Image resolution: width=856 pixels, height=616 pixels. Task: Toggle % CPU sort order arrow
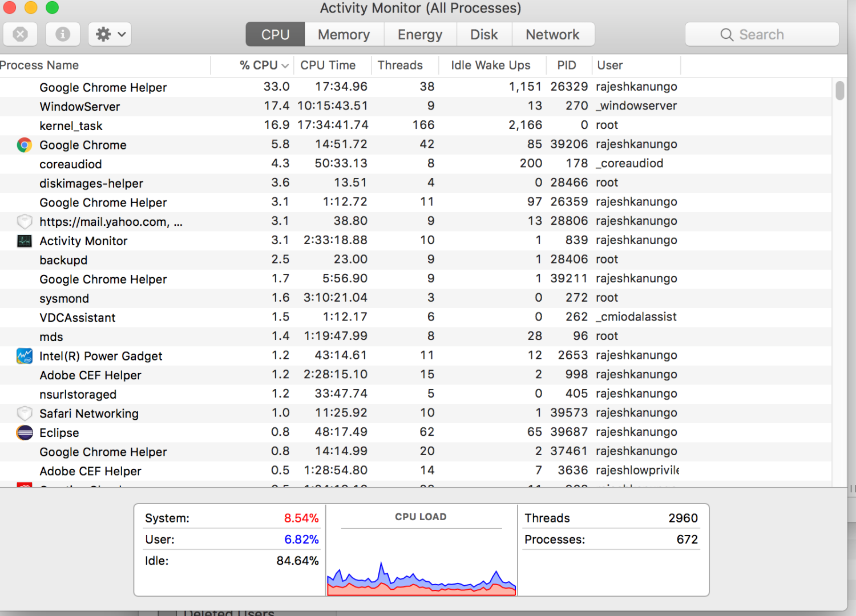(x=285, y=66)
